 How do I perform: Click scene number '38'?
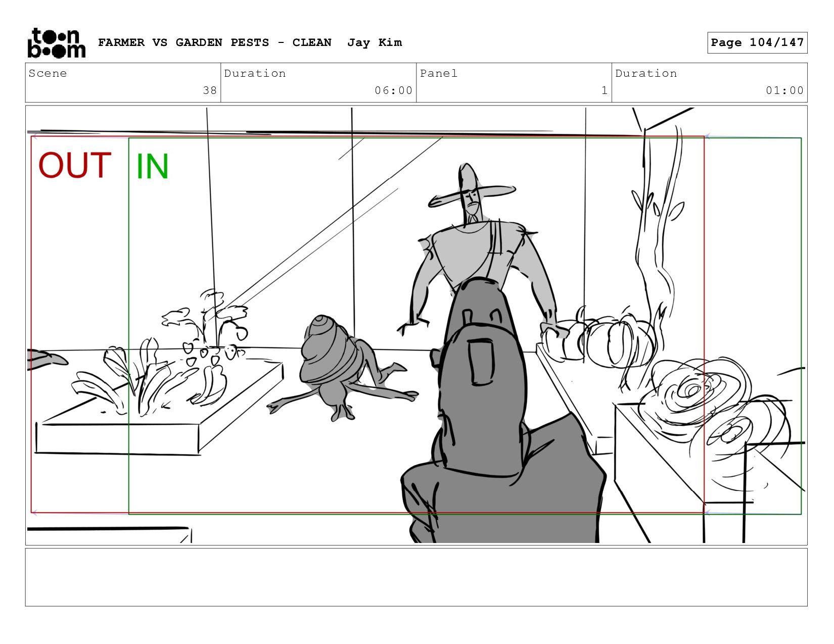(x=210, y=90)
